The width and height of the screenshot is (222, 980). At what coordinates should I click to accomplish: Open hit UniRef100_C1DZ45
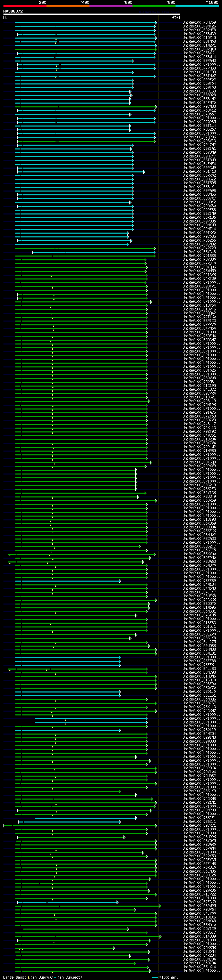tap(199, 38)
